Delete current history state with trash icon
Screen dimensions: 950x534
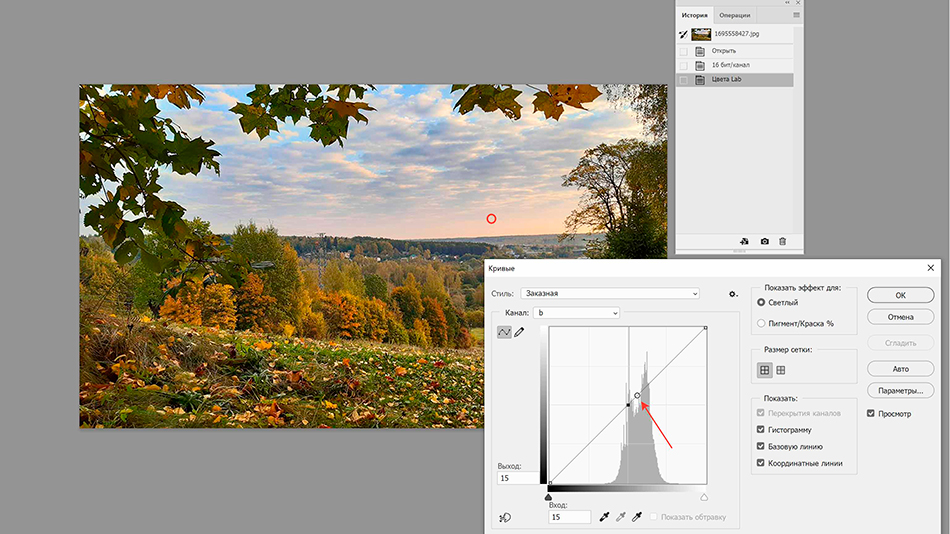tap(783, 241)
